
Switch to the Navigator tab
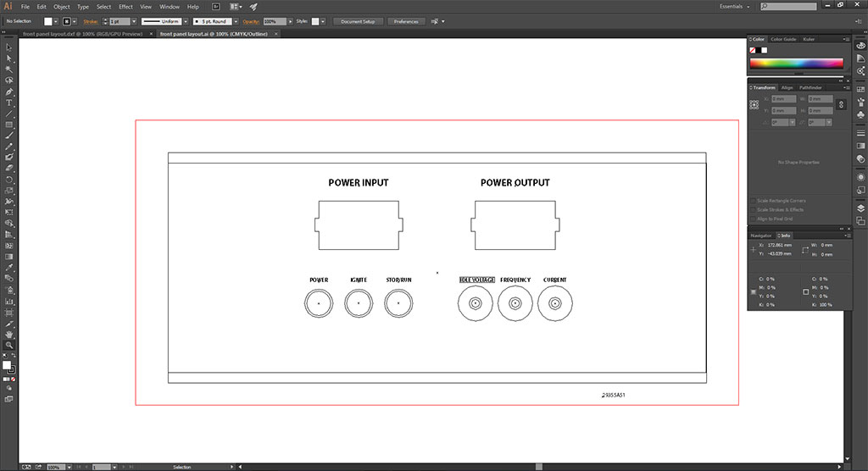[760, 235]
